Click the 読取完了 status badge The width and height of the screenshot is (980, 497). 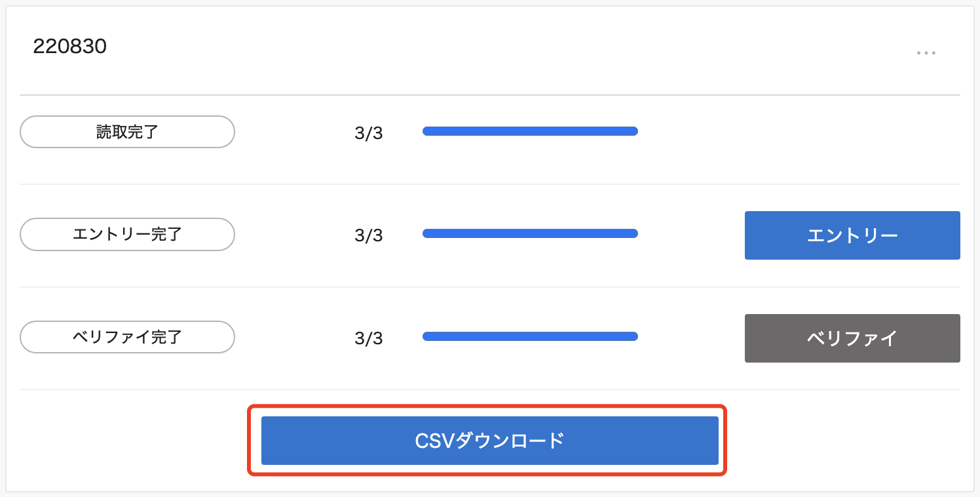point(127,132)
